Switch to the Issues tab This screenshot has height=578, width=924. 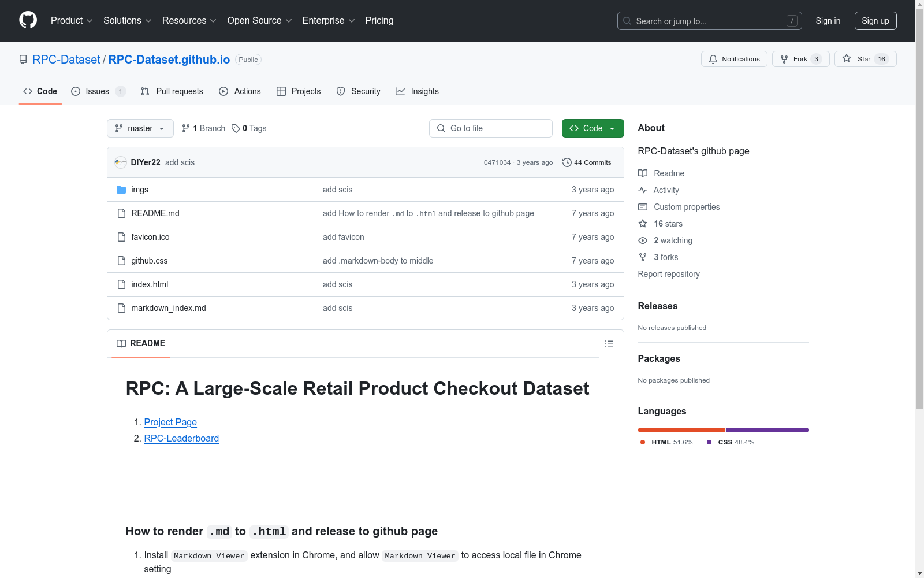pos(98,91)
